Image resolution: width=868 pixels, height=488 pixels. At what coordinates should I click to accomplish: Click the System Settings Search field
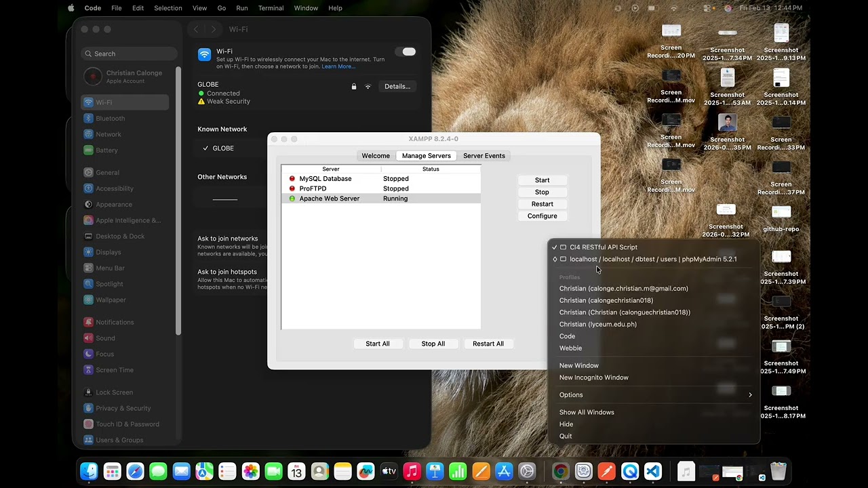[129, 54]
